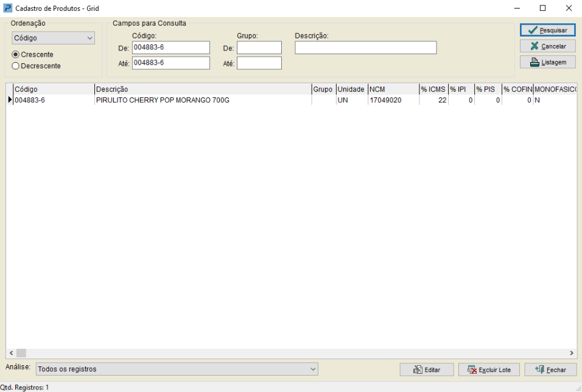This screenshot has width=582, height=392.
Task: Click the Excluir Lote delete icon
Action: [x=472, y=369]
